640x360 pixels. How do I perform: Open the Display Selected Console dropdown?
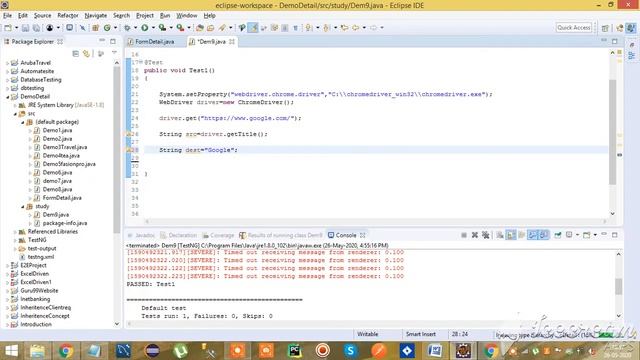(x=577, y=235)
